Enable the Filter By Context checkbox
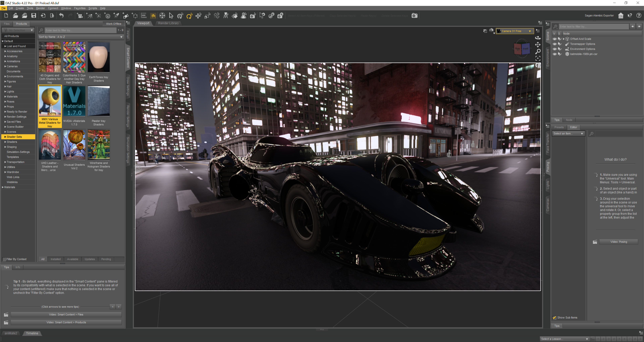Image resolution: width=644 pixels, height=342 pixels. (4, 259)
